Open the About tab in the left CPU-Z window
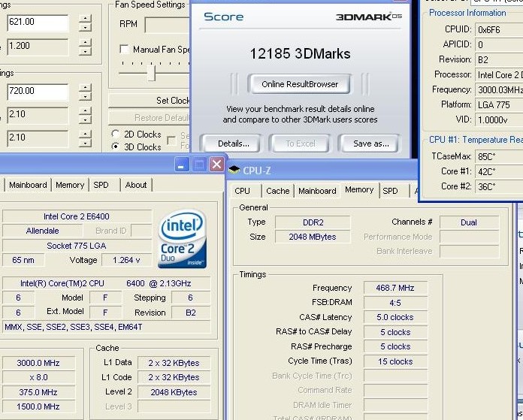 click(136, 185)
